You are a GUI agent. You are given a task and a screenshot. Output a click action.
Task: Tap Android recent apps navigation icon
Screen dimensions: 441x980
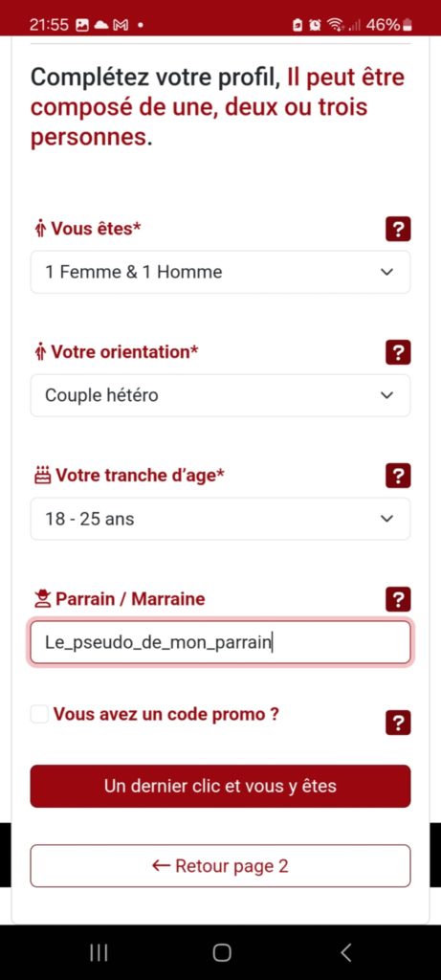coord(99,952)
